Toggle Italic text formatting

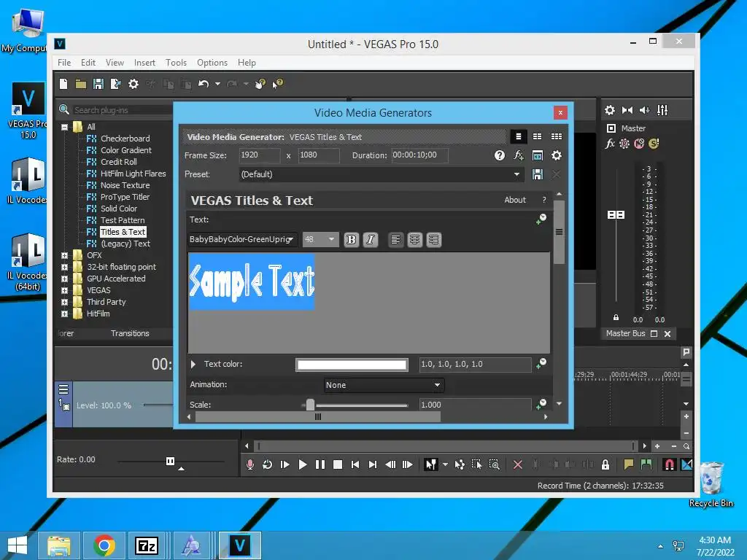point(370,239)
